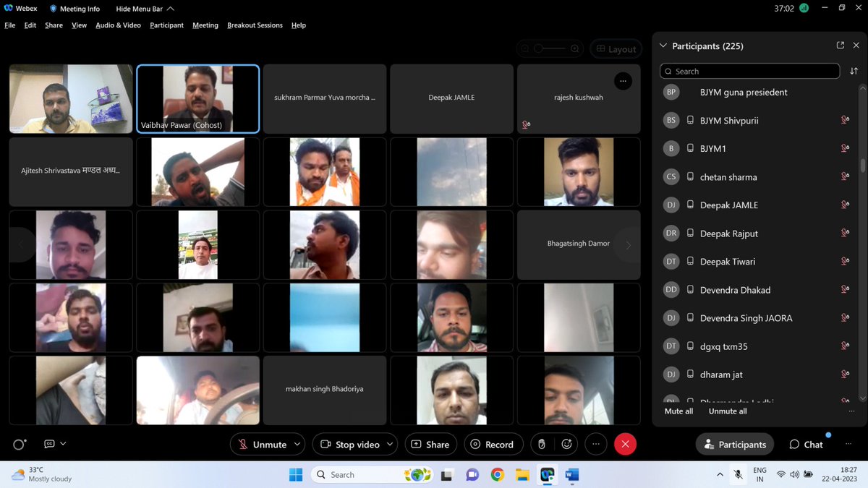Open the Breakout Sessions menu

(255, 25)
